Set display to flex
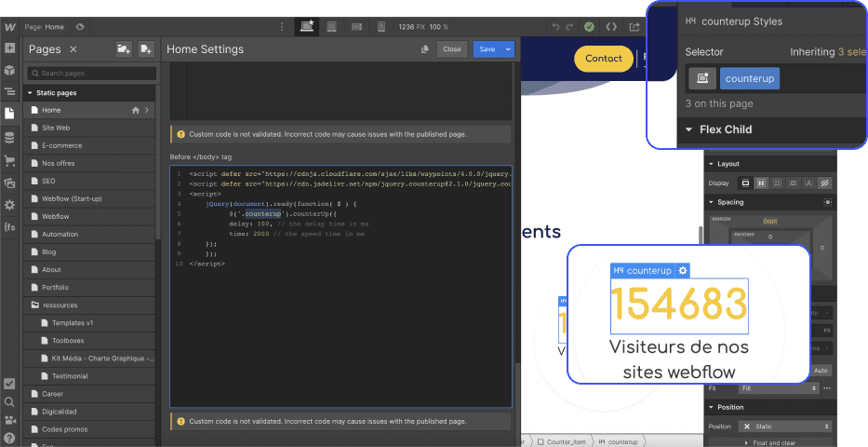868x447 pixels. (762, 183)
